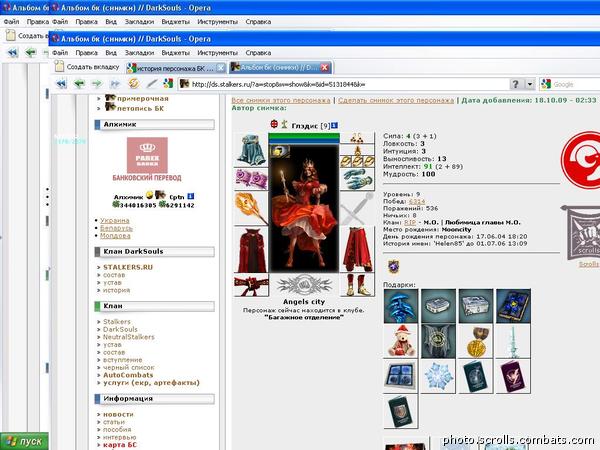
Task: Click the wand icon in the toolbar
Action: pos(152,83)
